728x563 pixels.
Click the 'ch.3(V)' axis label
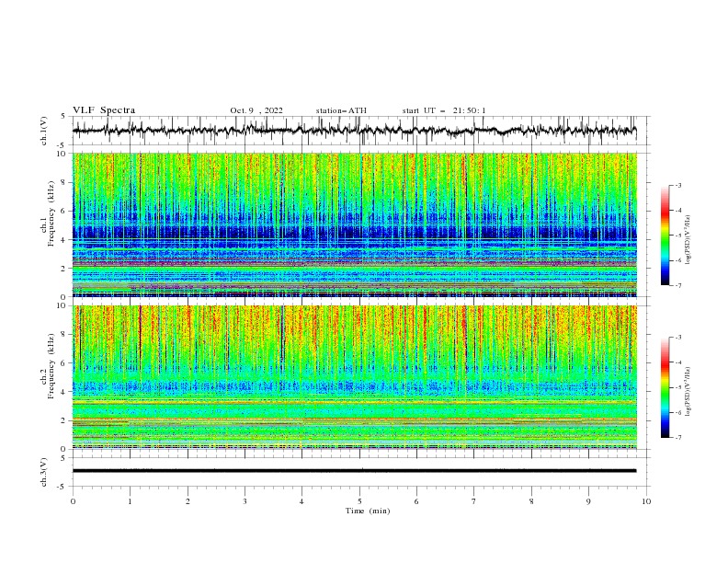44,472
